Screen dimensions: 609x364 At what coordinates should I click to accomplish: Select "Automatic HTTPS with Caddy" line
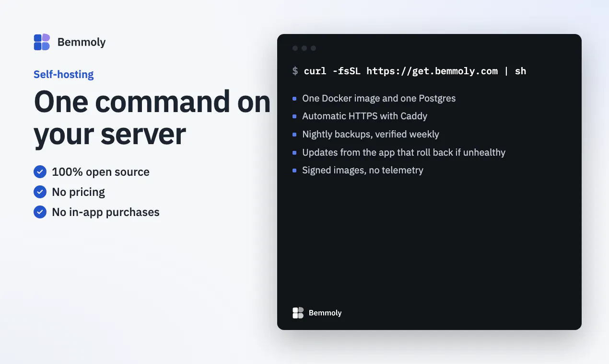coord(364,116)
